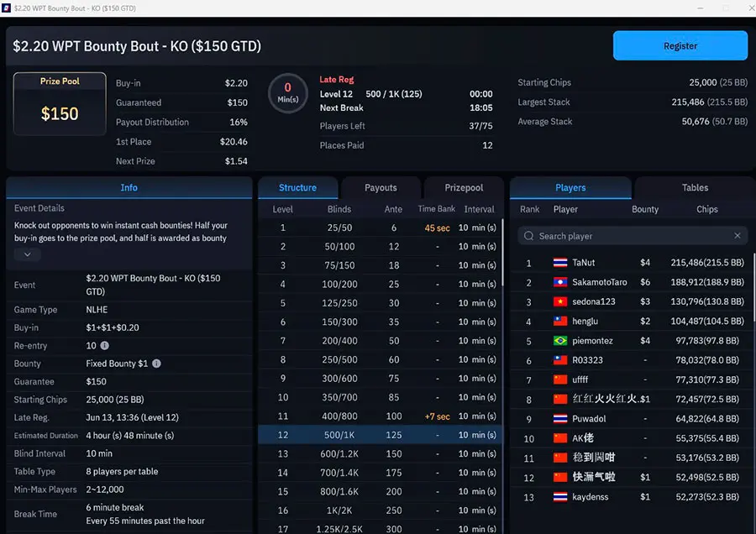This screenshot has height=534, width=756.
Task: Select the Info tab
Action: [x=129, y=187]
